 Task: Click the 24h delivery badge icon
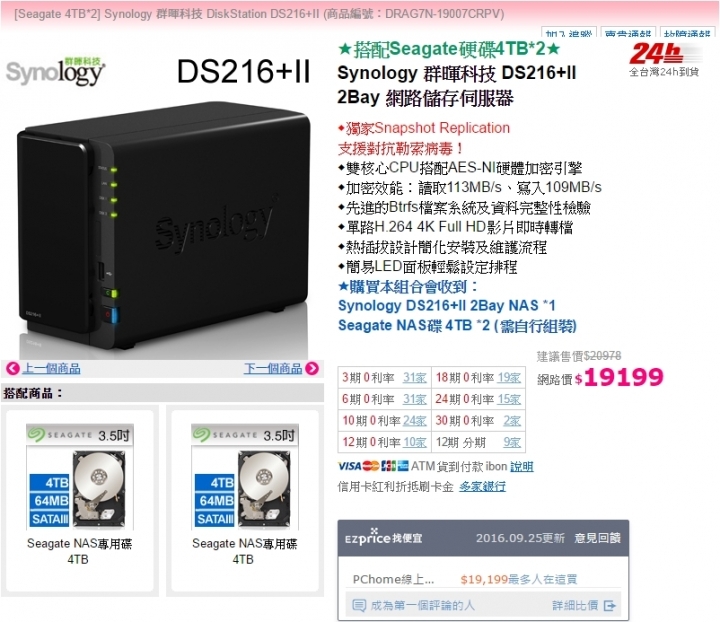(x=664, y=60)
